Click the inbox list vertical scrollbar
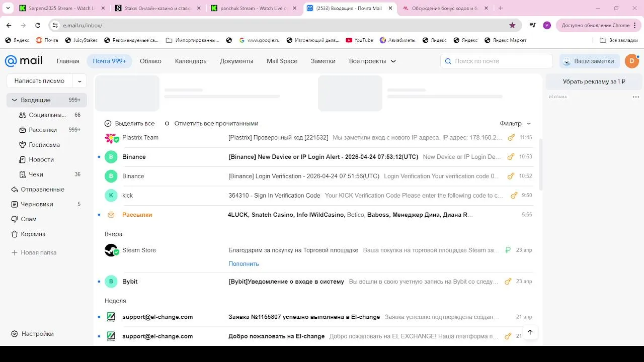The height and width of the screenshot is (362, 644). tap(541, 164)
